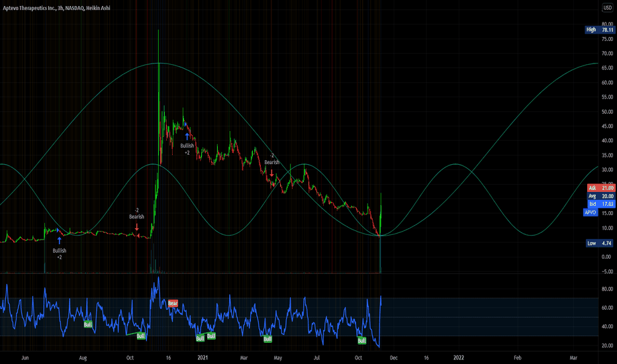Click the red Ask 21.00 label

(x=600, y=188)
